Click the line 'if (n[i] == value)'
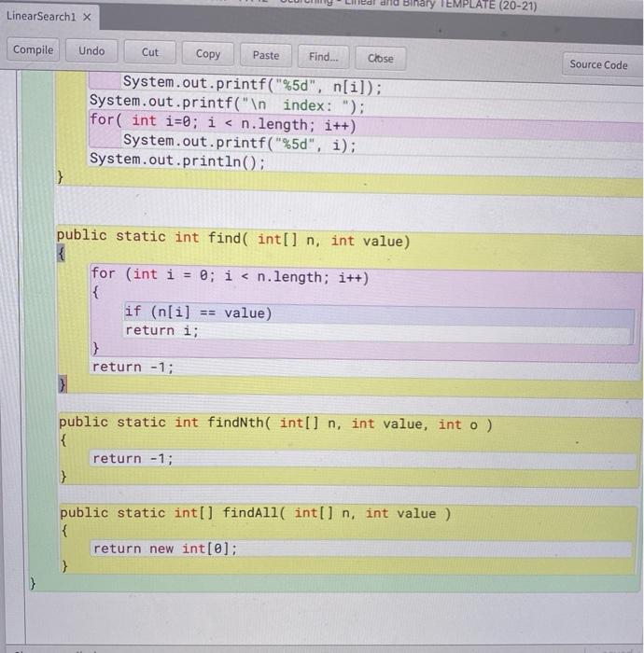 198,313
